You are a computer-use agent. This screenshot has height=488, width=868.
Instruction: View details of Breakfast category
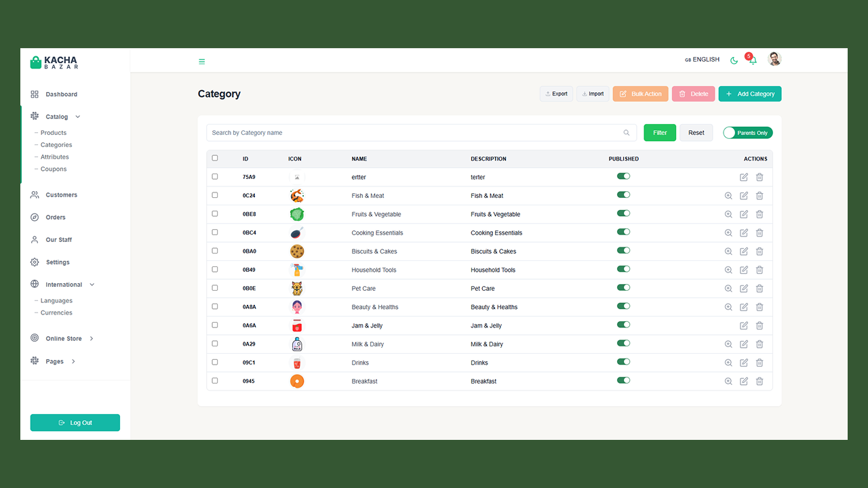pyautogui.click(x=728, y=381)
